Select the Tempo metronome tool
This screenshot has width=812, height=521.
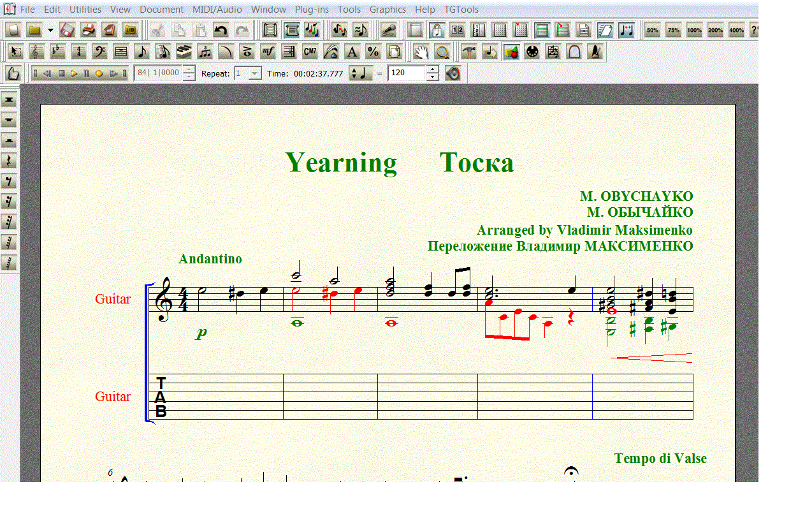pos(595,52)
